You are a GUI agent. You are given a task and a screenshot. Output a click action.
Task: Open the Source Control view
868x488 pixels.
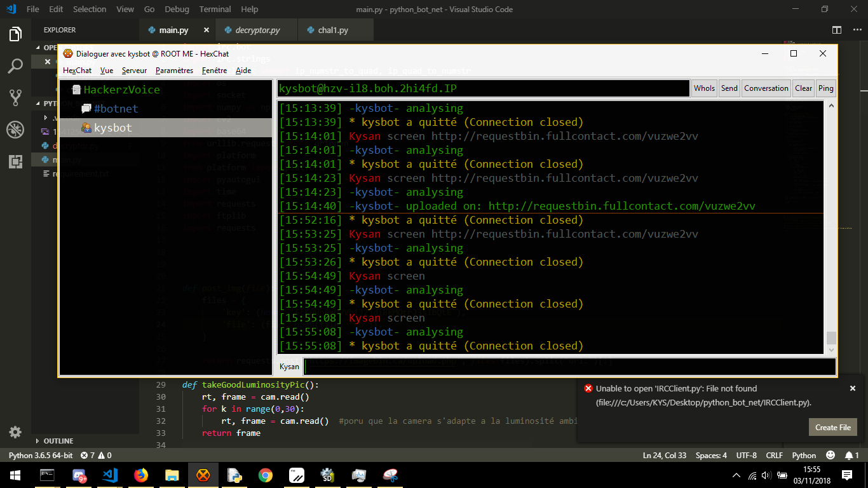tap(15, 97)
